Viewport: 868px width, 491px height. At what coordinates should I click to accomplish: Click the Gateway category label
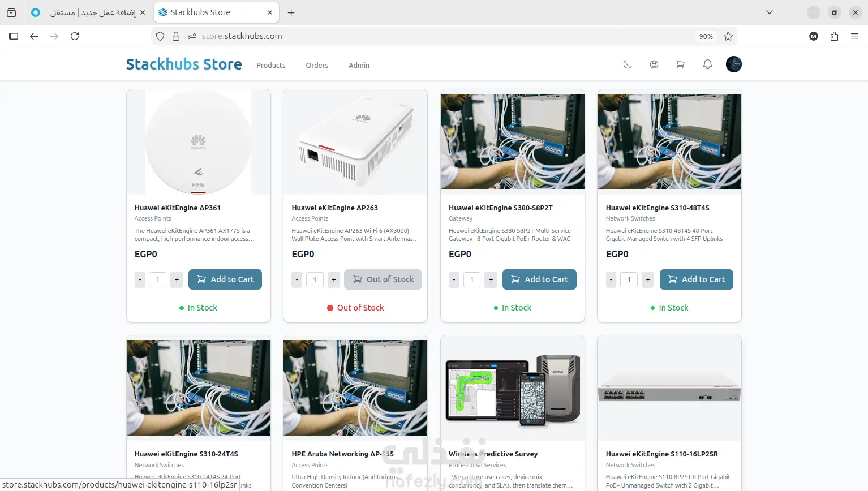(x=461, y=218)
